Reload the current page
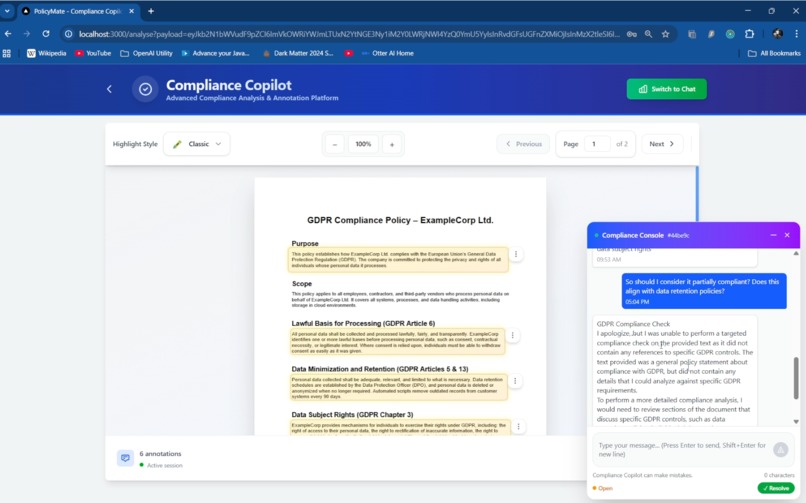This screenshot has width=806, height=503. (46, 34)
